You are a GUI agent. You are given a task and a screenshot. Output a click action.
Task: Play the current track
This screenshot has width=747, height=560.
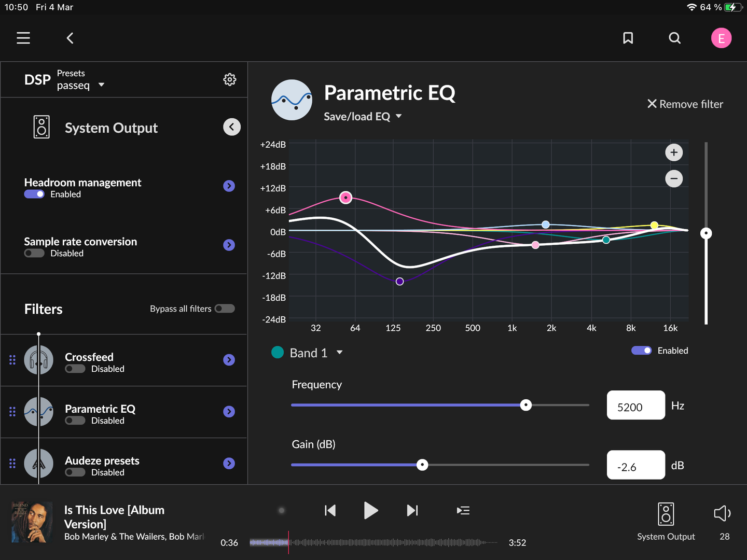coord(370,511)
